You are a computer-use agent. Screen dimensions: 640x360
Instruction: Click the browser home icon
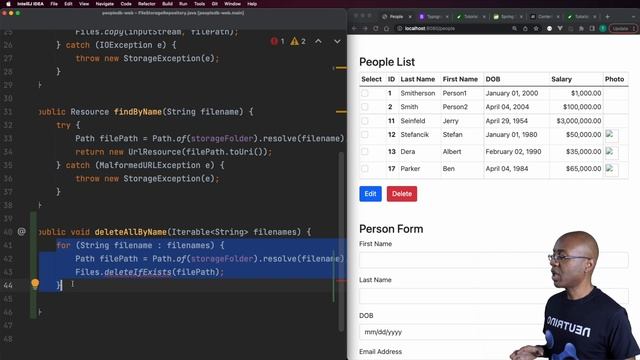pyautogui.click(x=386, y=29)
